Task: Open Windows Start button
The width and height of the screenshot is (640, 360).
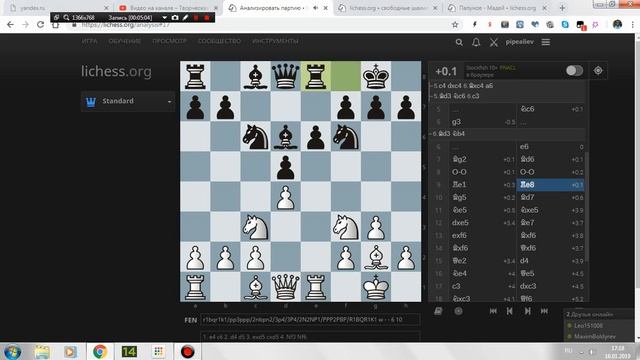Action: click(12, 351)
